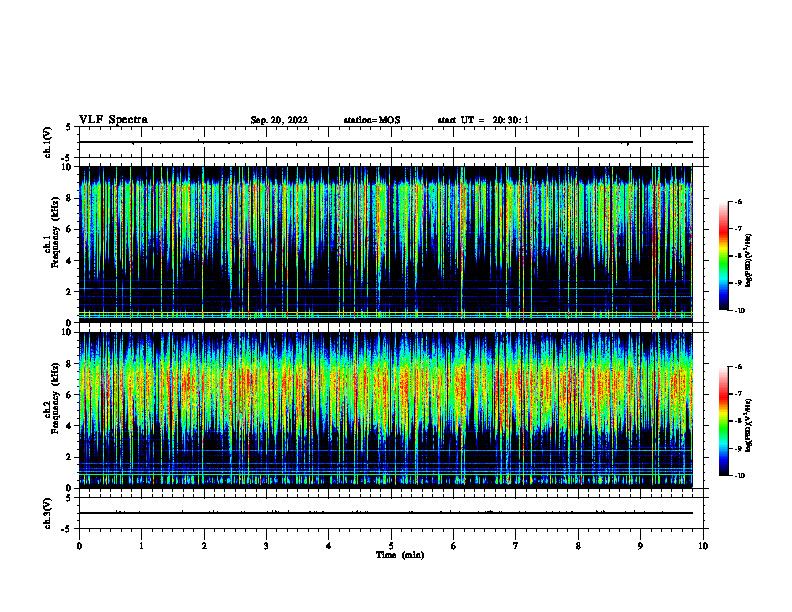Click the time axis tick label "6"
Screen dimensions: 792x612
(x=454, y=546)
